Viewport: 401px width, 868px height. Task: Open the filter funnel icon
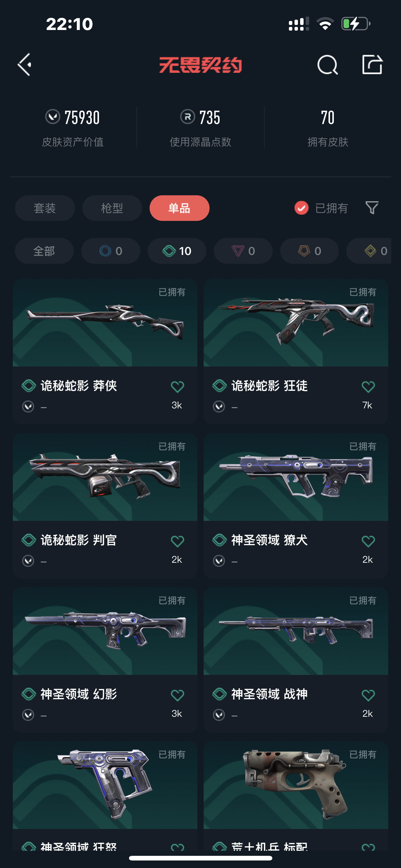point(372,208)
